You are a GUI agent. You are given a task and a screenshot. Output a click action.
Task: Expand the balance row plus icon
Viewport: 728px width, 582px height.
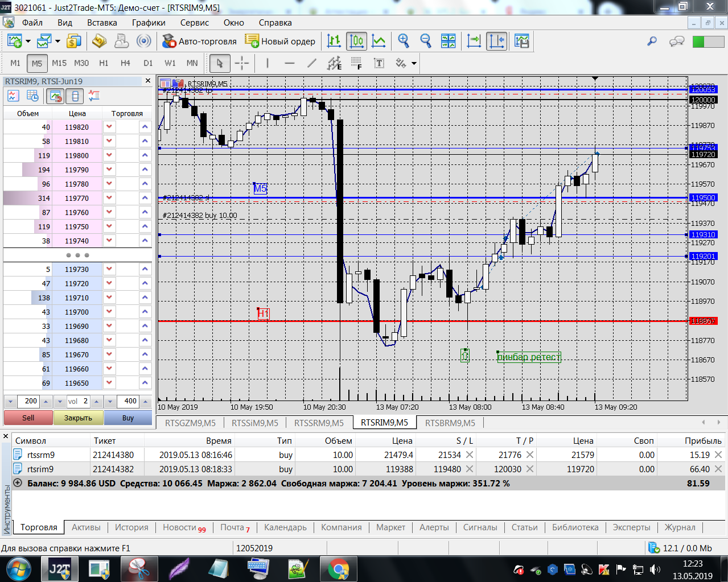18,483
